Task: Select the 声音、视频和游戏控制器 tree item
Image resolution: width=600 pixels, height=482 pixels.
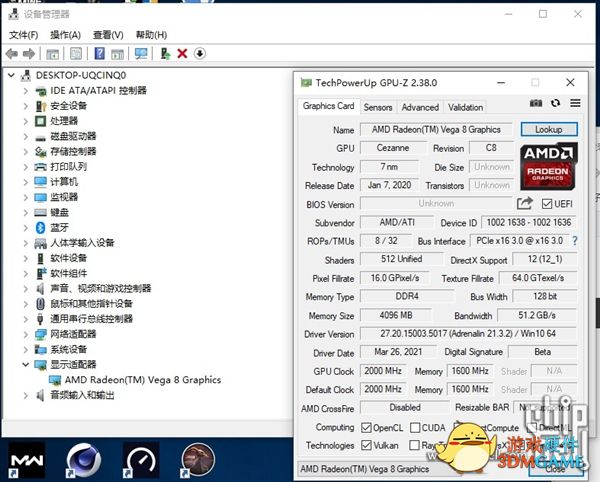Action: tap(101, 288)
